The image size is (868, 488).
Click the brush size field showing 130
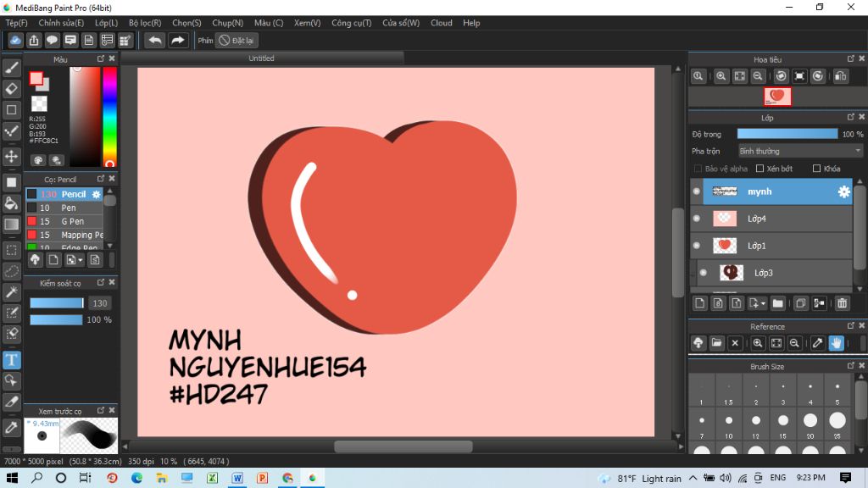(100, 303)
